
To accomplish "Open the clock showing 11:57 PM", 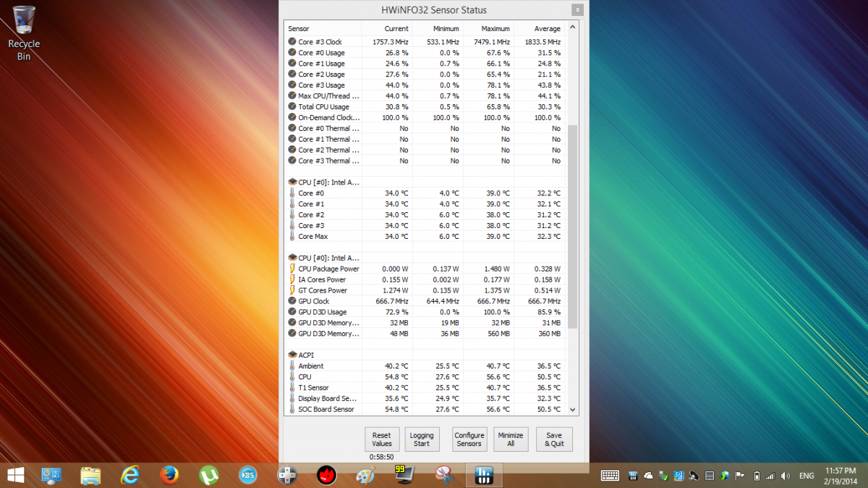I will [840, 476].
